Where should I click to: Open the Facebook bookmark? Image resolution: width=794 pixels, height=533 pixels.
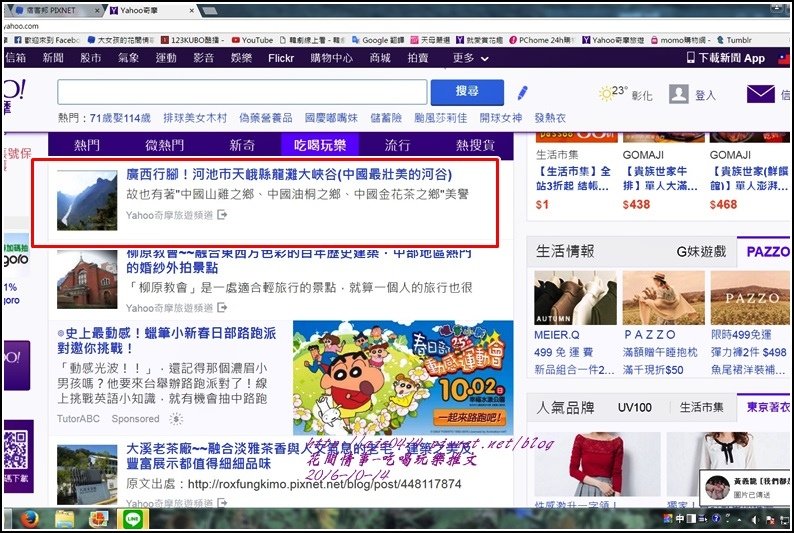[47, 40]
